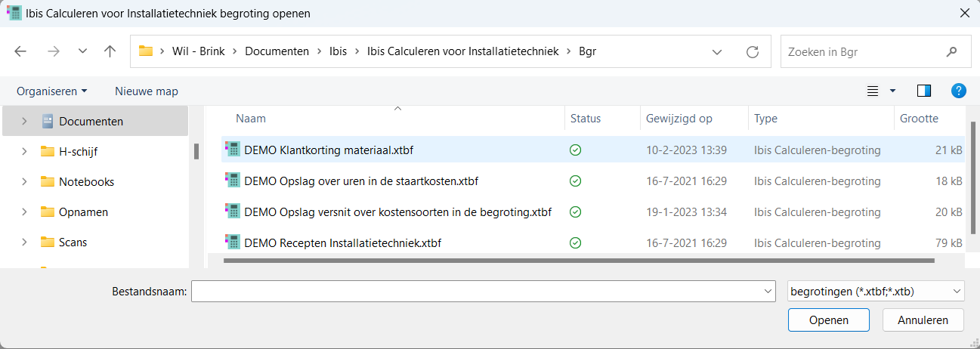Click the horizontal scrollbar of file list
The height and width of the screenshot is (349, 980).
pos(579,261)
